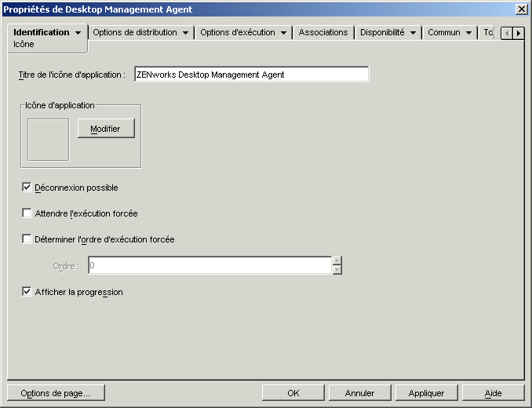Select the Icône subpage label
Screen dimensions: 532x408
(24, 45)
